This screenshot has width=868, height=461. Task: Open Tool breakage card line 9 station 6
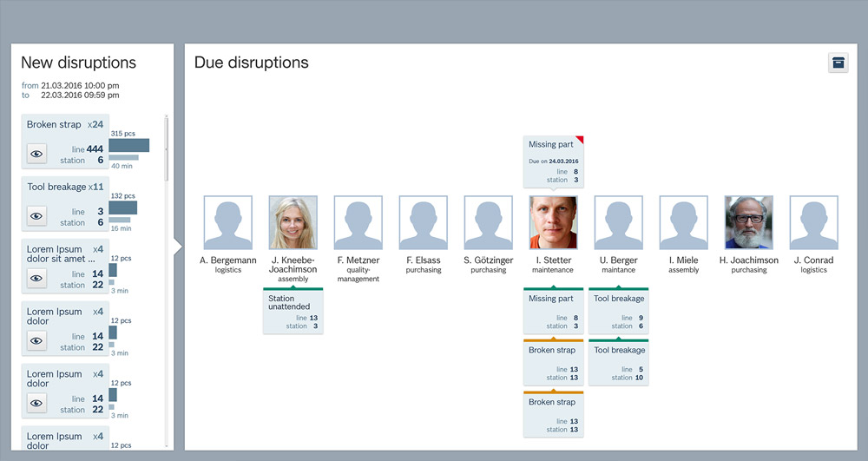tap(618, 311)
